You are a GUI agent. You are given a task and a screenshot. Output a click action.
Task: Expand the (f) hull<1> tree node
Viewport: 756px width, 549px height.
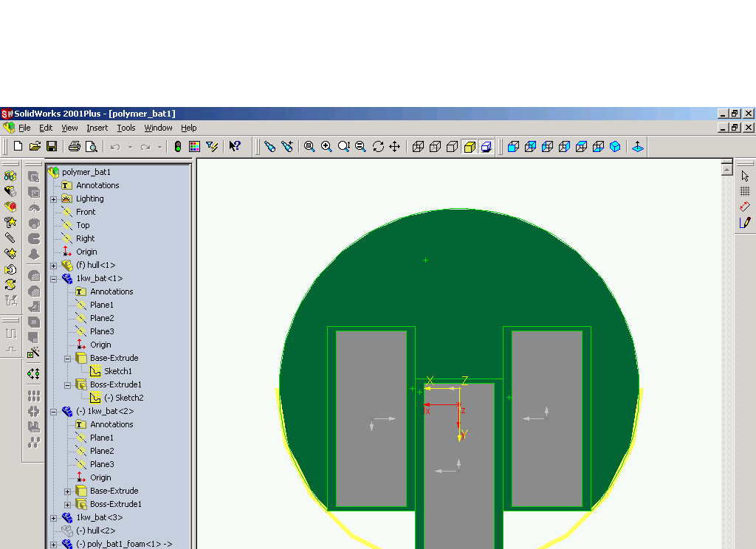tap(53, 266)
